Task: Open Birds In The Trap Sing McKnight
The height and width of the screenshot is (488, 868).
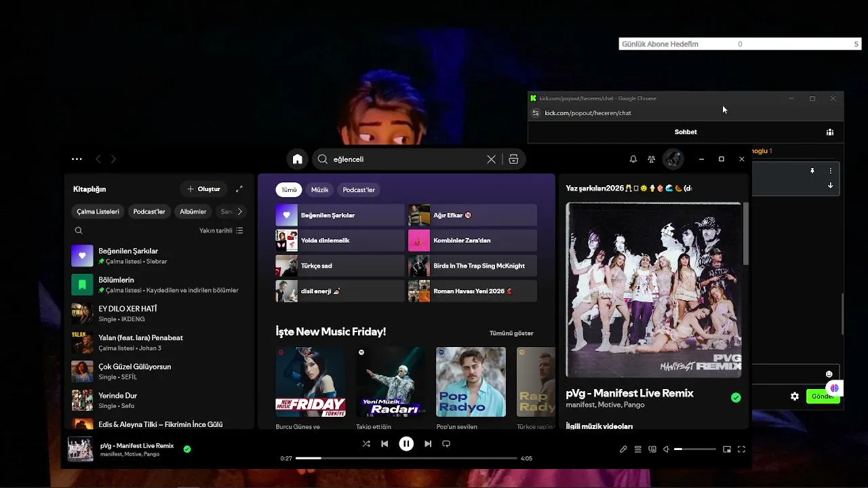Action: click(473, 266)
